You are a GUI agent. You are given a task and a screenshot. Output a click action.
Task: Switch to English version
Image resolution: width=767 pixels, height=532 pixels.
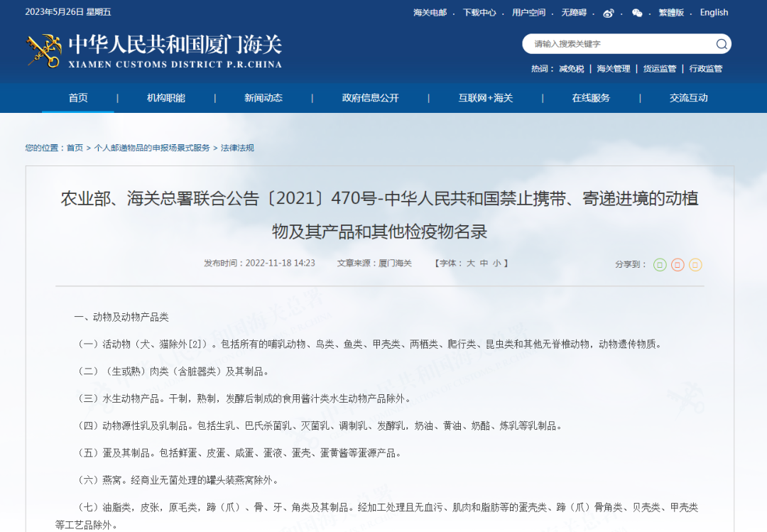[714, 13]
